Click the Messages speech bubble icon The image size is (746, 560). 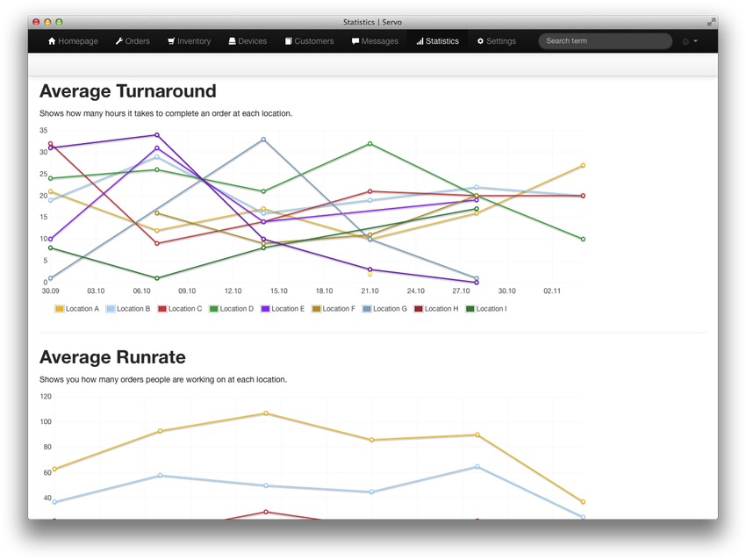355,41
